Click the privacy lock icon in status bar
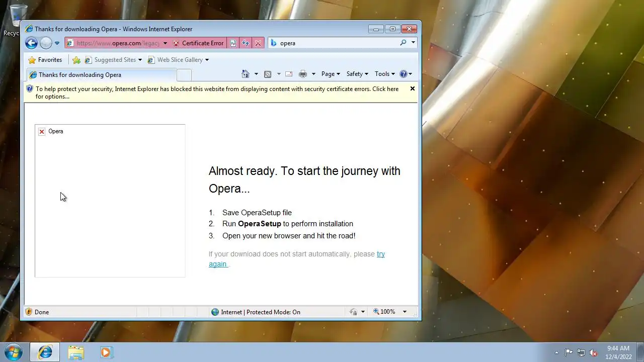 353,312
